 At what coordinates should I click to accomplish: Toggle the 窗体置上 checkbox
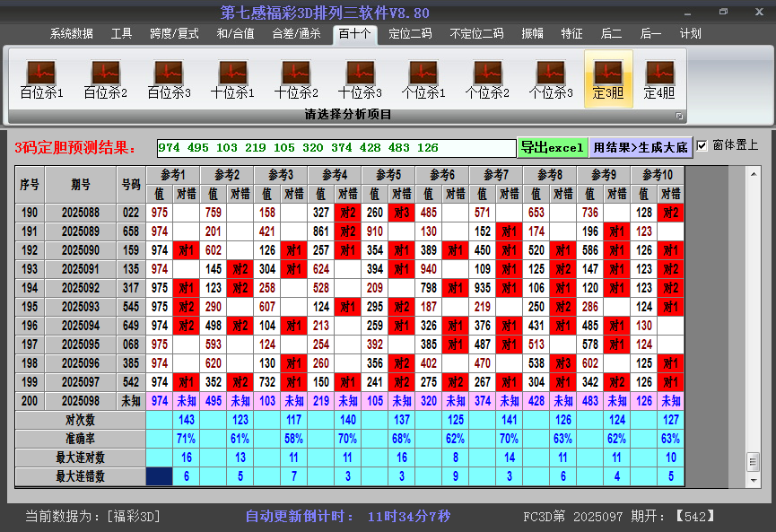(702, 146)
